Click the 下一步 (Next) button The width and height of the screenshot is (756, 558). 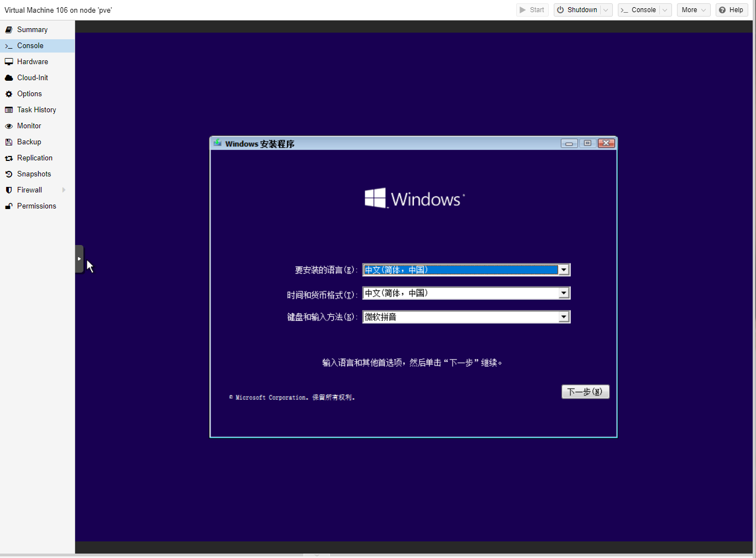pos(585,392)
